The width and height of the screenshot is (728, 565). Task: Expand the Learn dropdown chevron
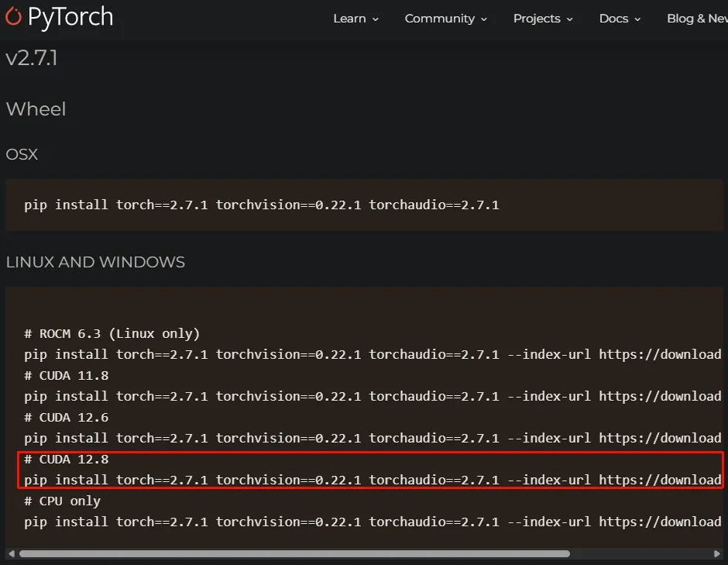tap(375, 19)
